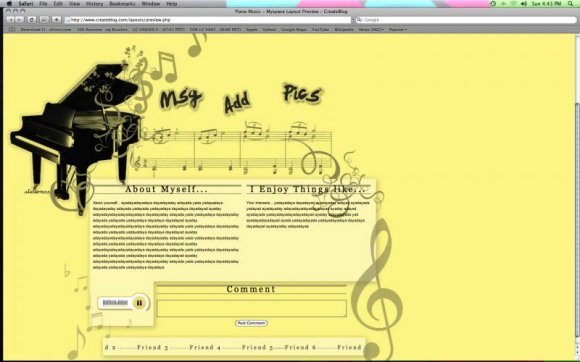The image size is (580, 362).
Task: Add a bookmark with the plus button
Action: coord(56,20)
